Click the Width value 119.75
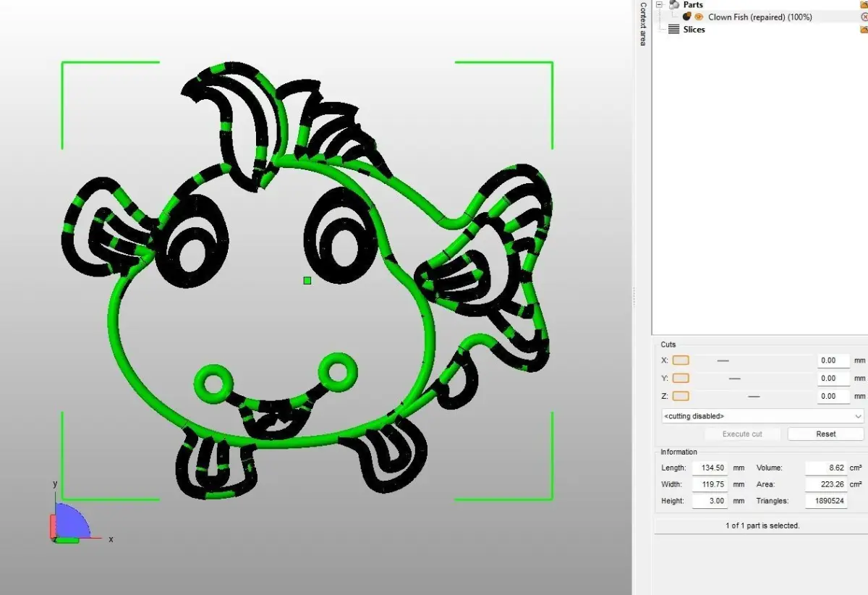868x595 pixels. coord(710,484)
